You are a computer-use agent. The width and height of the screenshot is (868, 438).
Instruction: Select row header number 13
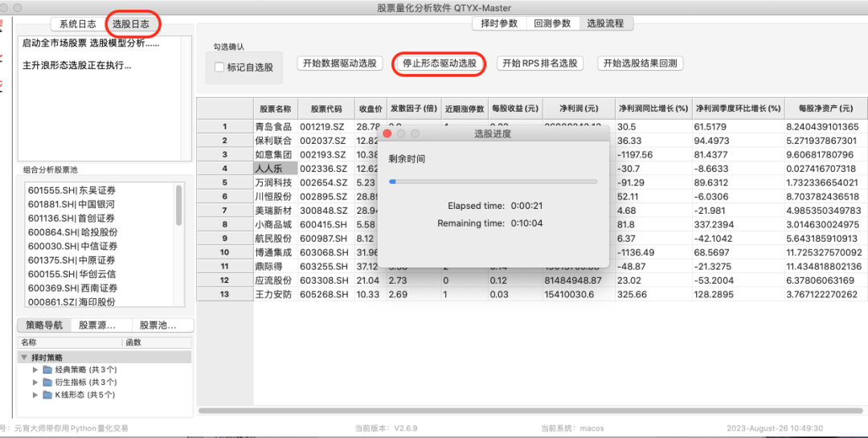tap(225, 295)
